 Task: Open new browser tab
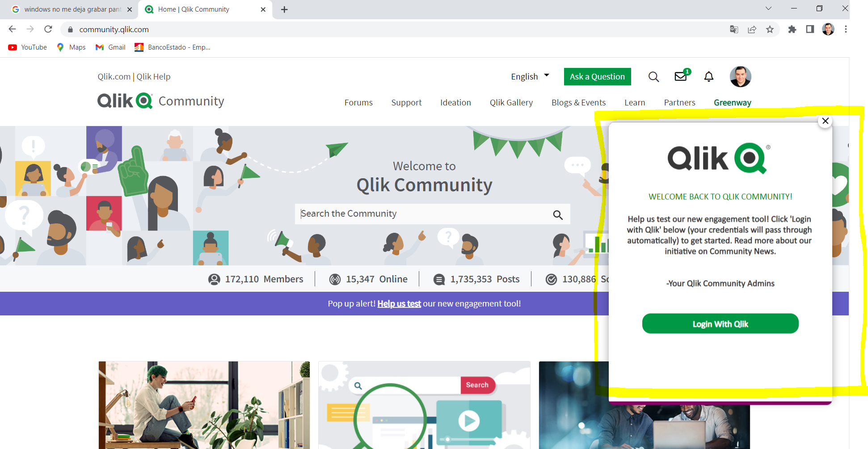click(x=284, y=9)
